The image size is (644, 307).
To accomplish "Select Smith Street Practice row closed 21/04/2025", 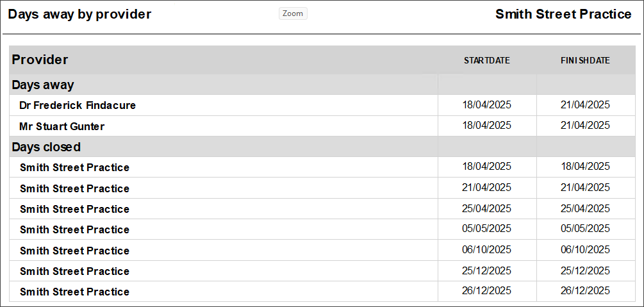I will pyautogui.click(x=322, y=188).
